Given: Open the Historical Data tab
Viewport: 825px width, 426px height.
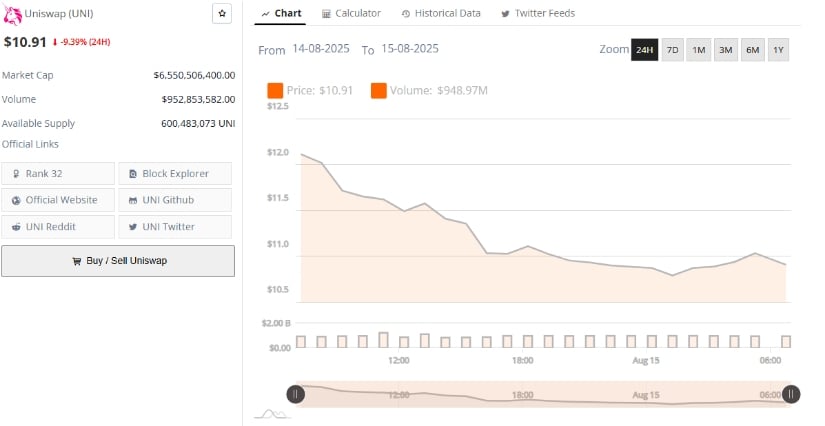Looking at the screenshot, I should (441, 14).
